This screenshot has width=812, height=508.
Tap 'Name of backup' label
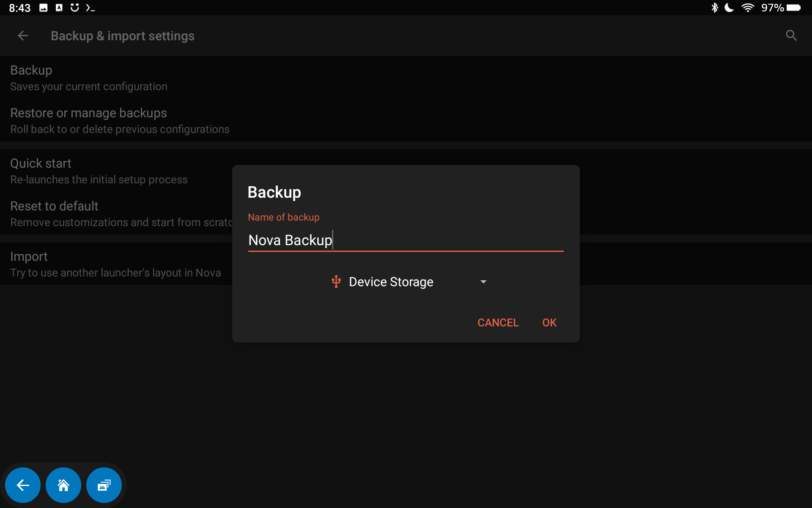(x=283, y=217)
